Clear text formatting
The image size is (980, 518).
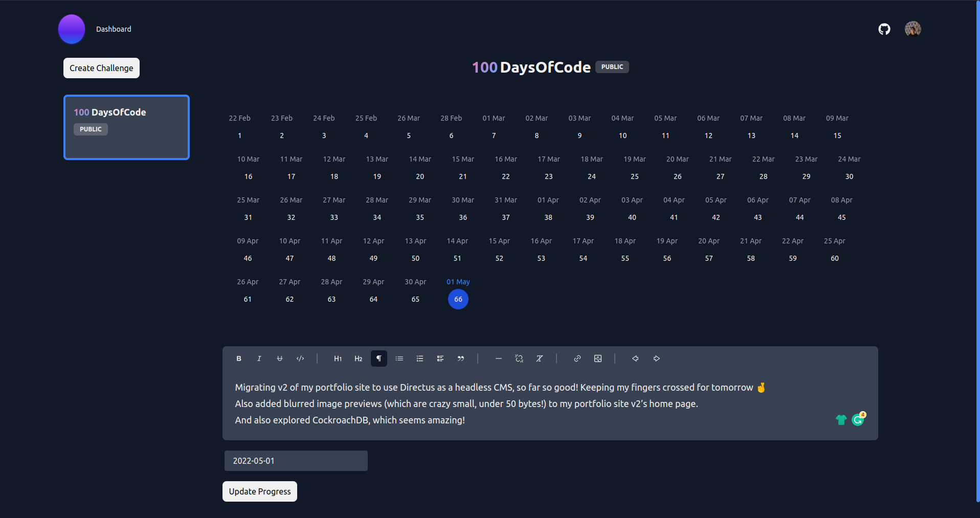point(540,358)
